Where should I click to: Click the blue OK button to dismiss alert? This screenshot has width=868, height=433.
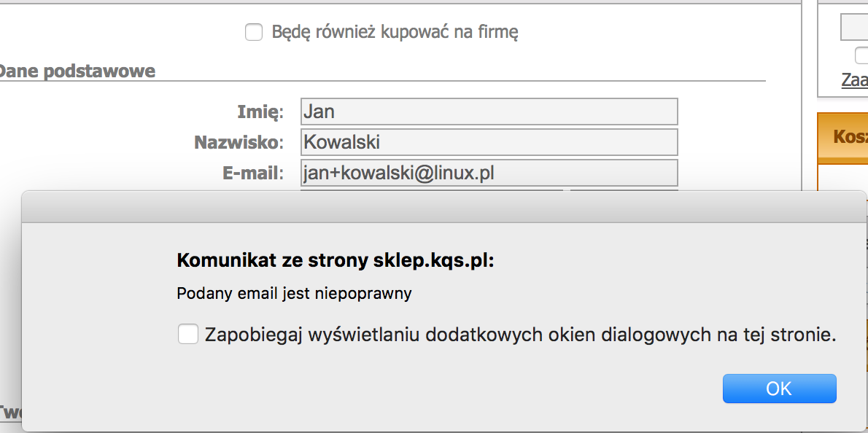pos(779,389)
